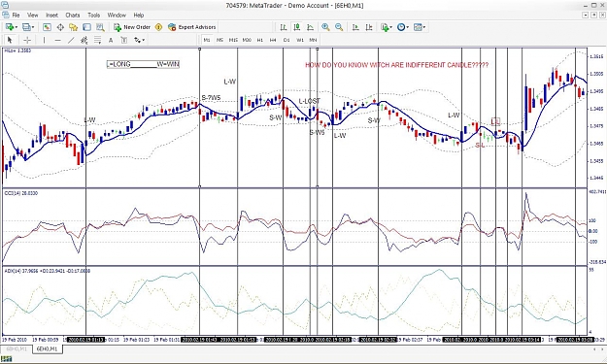Select the M1 timeframe
This screenshot has width=607, height=364.
tap(207, 40)
